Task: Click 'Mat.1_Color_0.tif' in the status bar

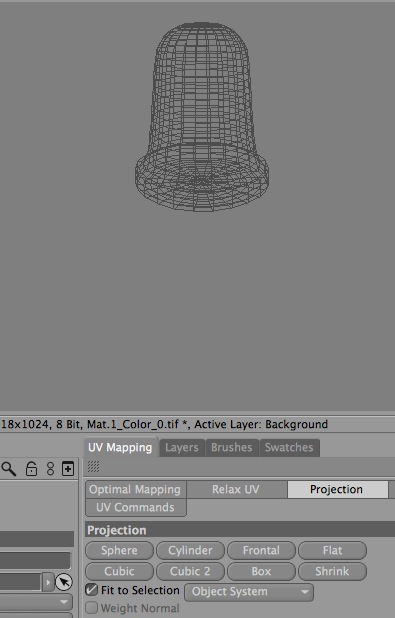Action: [133, 424]
